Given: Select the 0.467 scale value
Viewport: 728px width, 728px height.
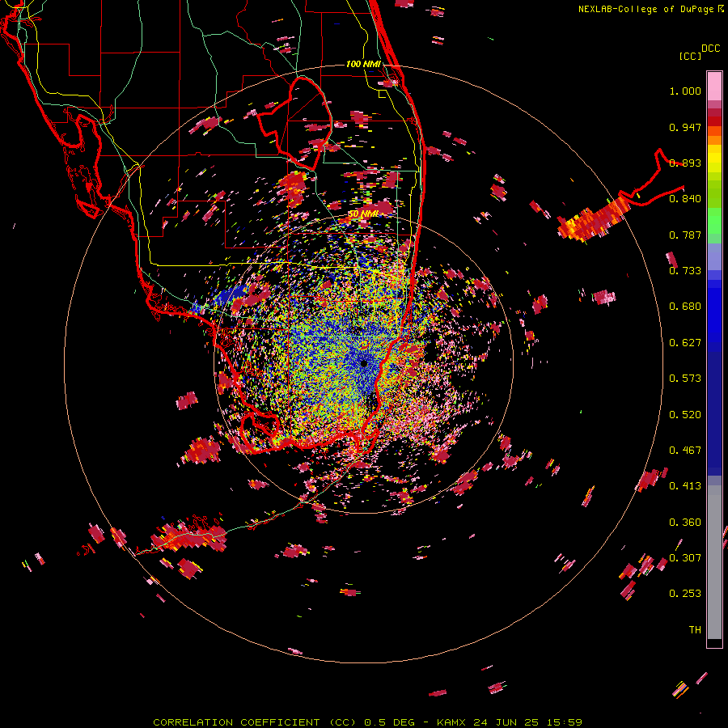Looking at the screenshot, I should [685, 451].
